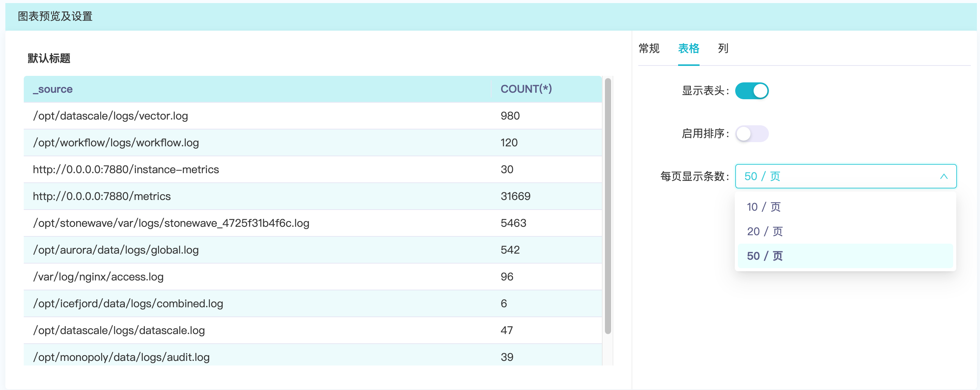Select the http://0.0.0.0:7880/metrics row
The width and height of the screenshot is (980, 390).
coord(313,196)
